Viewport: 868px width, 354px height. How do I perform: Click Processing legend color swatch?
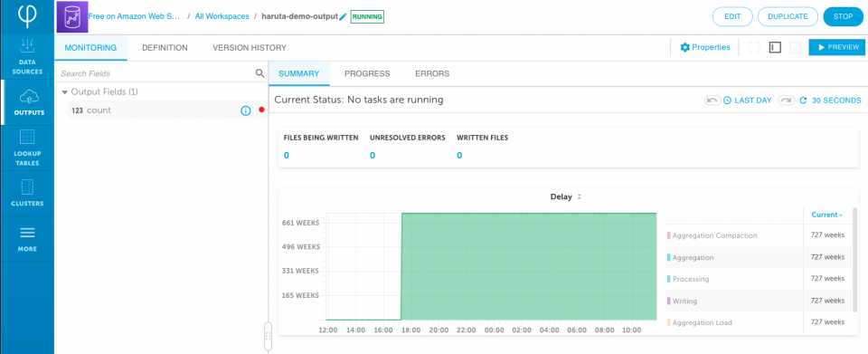669,279
